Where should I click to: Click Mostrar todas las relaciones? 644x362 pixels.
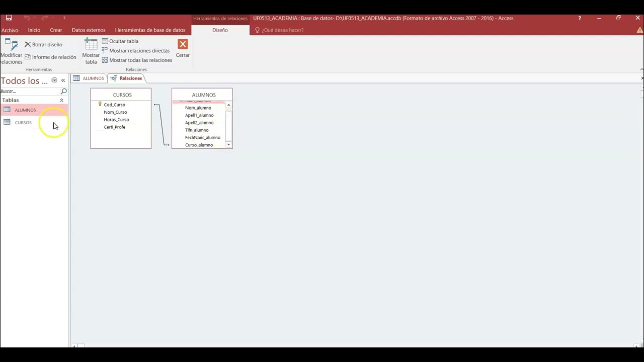click(x=137, y=60)
